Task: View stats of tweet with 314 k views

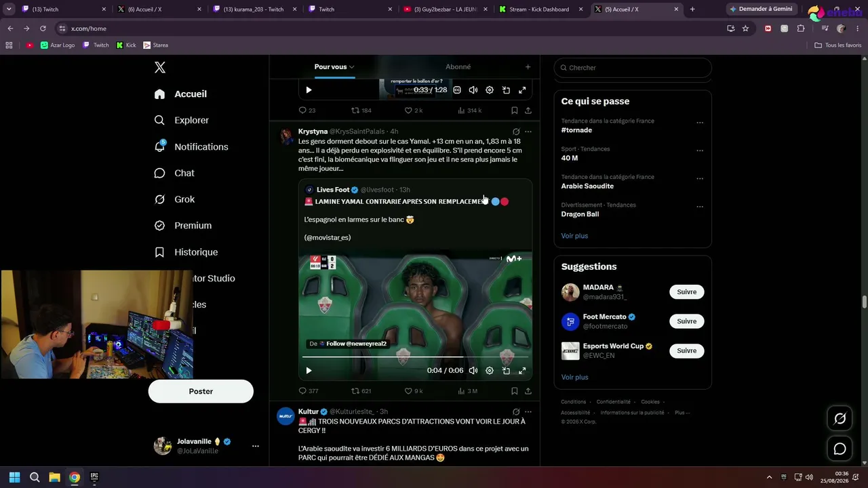Action: (469, 110)
